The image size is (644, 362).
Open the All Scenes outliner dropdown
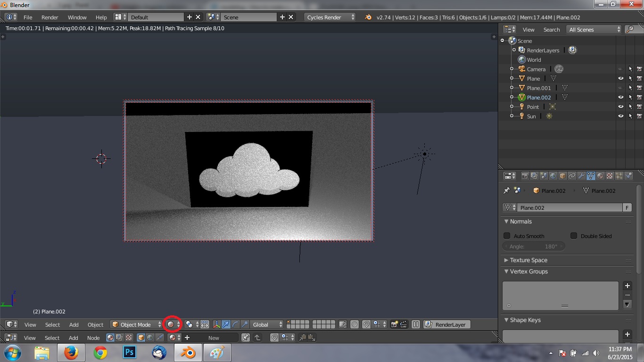[594, 29]
